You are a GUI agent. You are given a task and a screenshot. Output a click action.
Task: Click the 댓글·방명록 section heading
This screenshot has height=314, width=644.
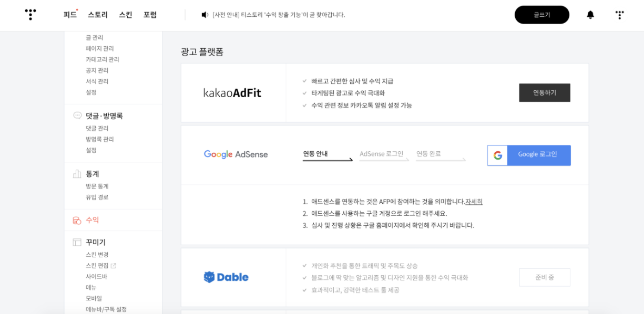coord(104,116)
